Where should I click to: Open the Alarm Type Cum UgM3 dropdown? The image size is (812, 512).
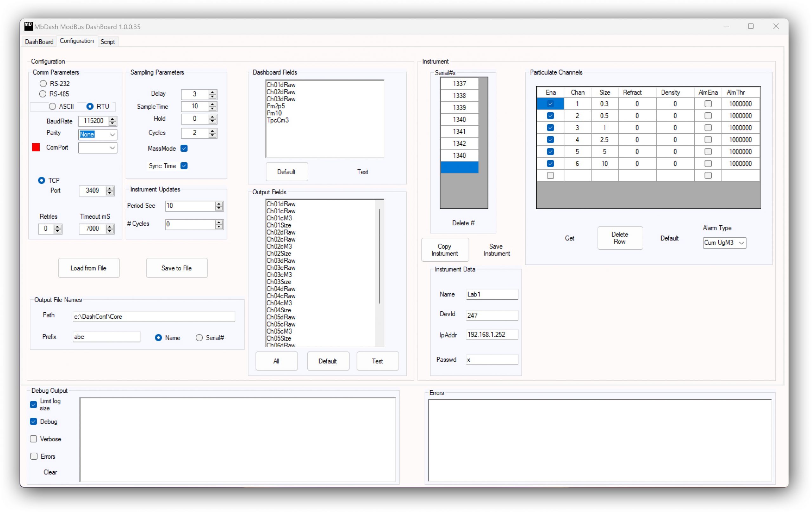pos(741,243)
